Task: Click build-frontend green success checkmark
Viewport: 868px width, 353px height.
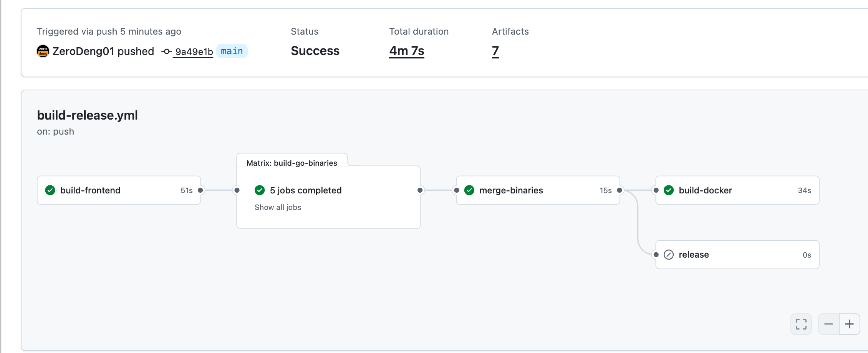Action: coord(50,190)
